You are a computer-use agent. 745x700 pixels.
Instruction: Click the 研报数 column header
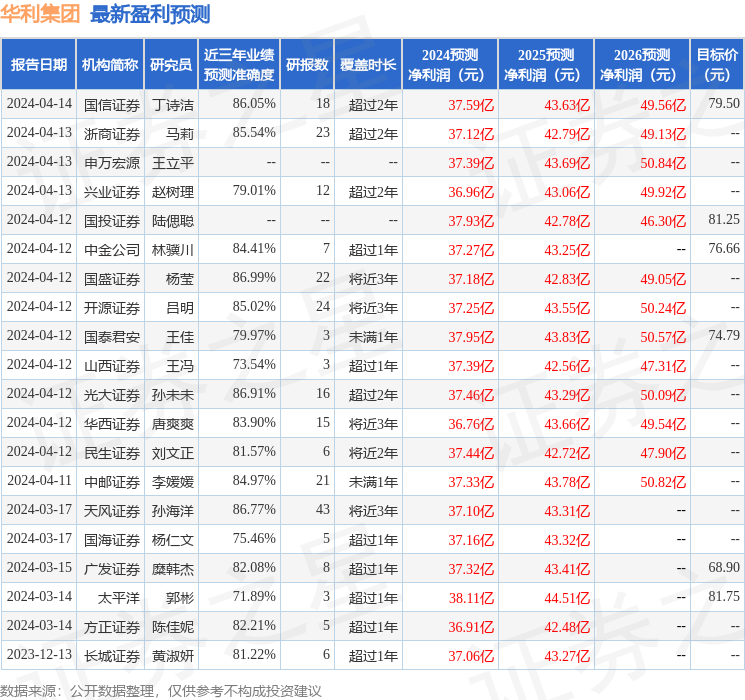tap(307, 65)
